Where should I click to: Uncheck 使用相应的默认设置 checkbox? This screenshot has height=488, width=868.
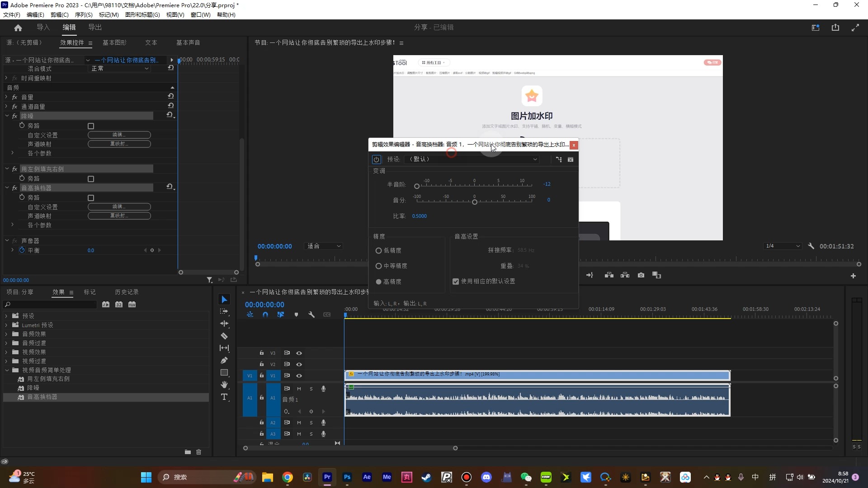(x=456, y=282)
